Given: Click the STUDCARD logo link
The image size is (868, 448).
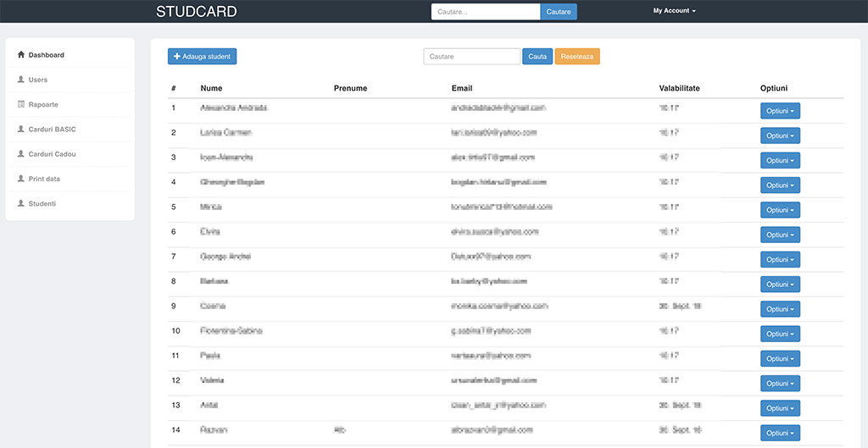Looking at the screenshot, I should (197, 12).
